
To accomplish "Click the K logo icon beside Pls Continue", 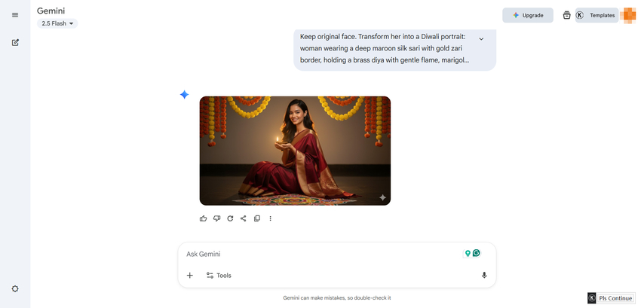I will pos(592,298).
